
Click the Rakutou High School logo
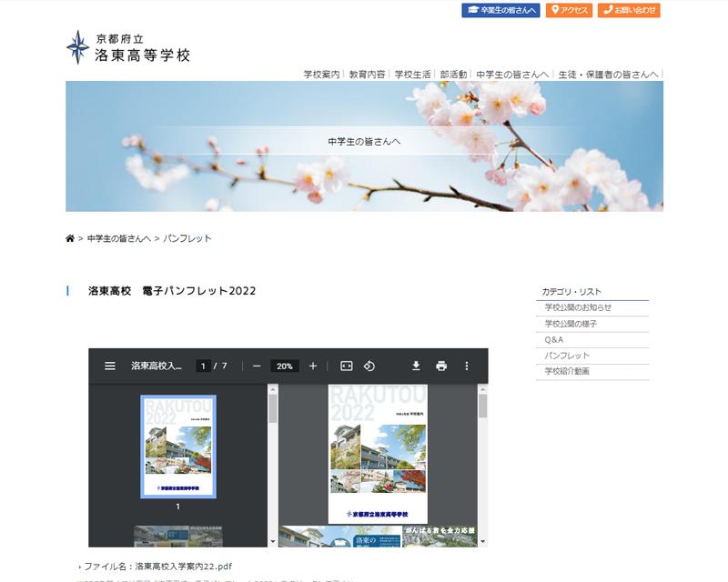tap(128, 47)
